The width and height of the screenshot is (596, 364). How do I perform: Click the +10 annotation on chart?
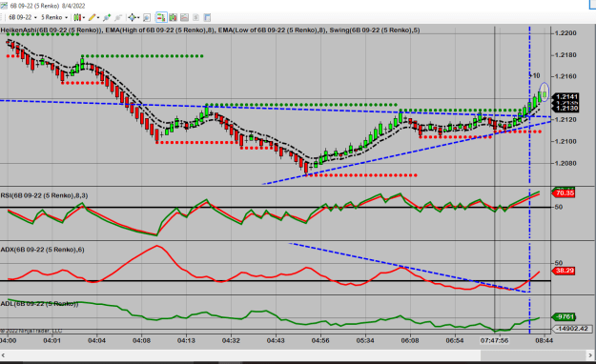coord(535,75)
